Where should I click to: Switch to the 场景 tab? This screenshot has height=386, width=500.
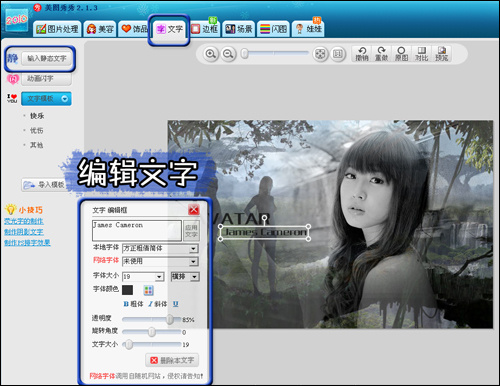pos(239,29)
